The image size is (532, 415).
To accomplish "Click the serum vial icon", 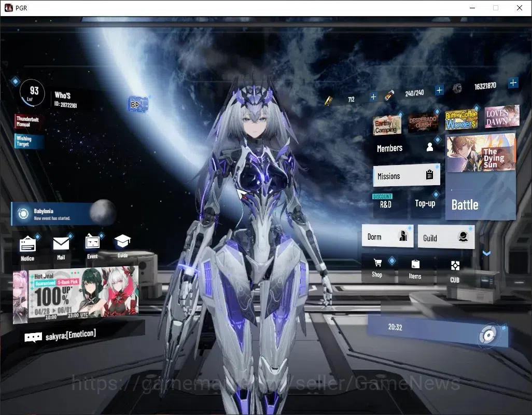I will tap(389, 95).
